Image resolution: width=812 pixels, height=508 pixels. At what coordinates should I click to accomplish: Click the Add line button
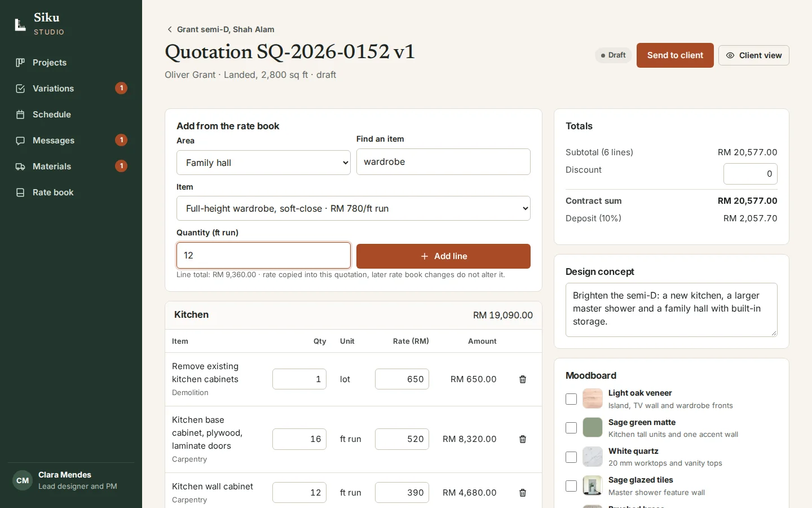pos(443,256)
